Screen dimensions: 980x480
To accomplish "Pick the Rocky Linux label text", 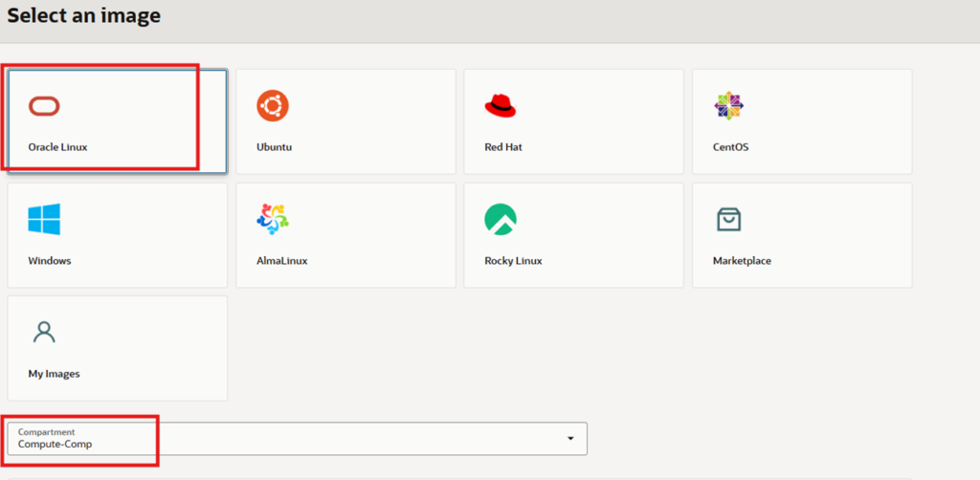I will [x=515, y=260].
